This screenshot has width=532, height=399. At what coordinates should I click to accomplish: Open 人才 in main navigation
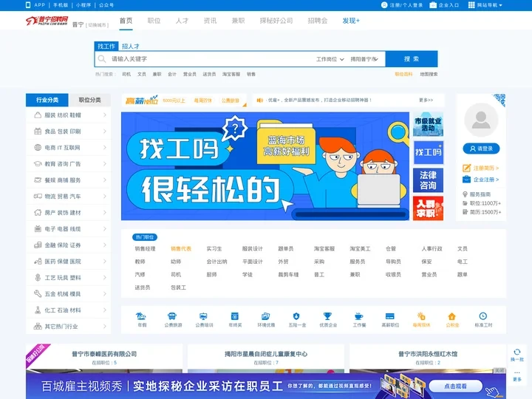pyautogui.click(x=182, y=21)
